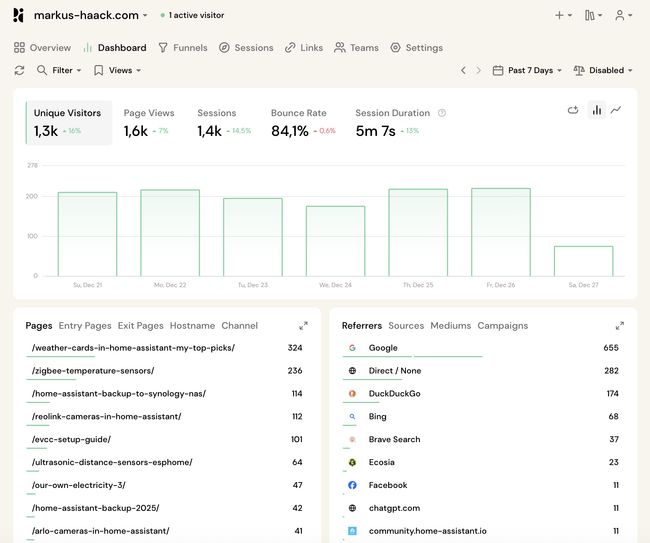
Task: Click the Pirsch logo icon
Action: (18, 15)
